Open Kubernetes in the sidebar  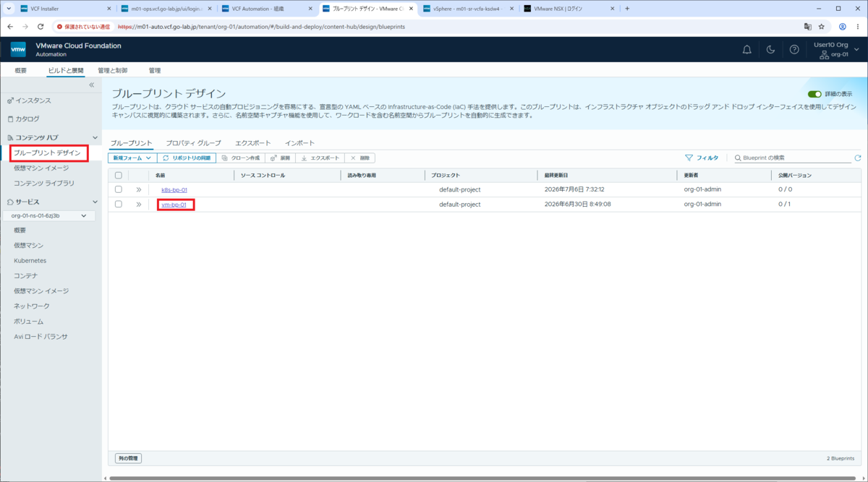(30, 260)
